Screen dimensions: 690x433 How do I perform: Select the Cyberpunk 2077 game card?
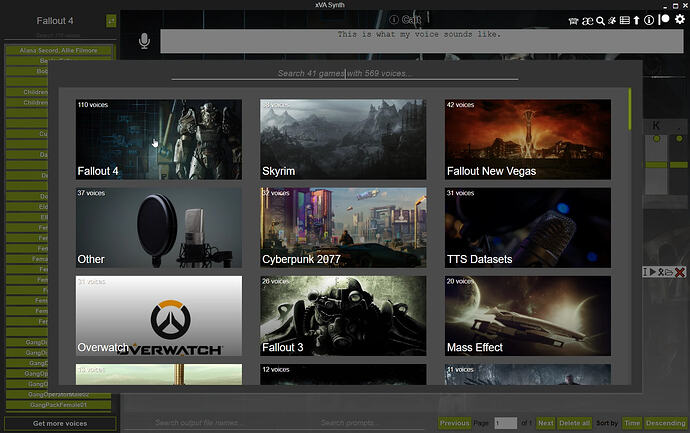(x=343, y=228)
